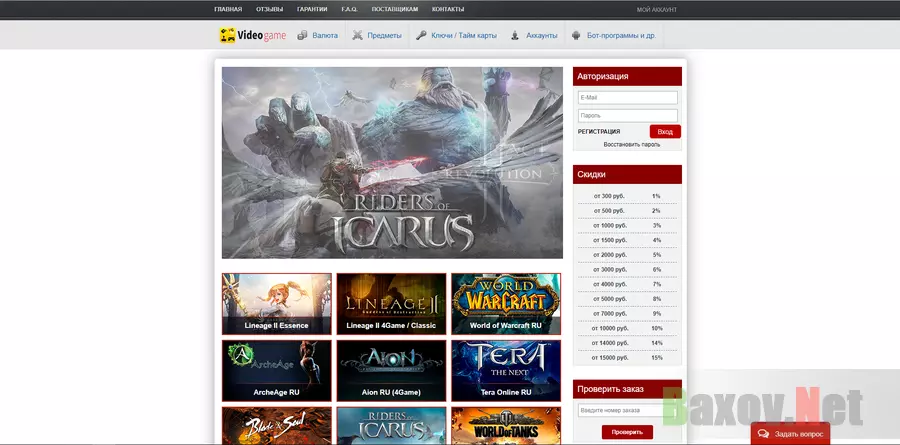This screenshot has width=900, height=445.
Task: Click the Проверить заказ panel header
Action: point(627,389)
